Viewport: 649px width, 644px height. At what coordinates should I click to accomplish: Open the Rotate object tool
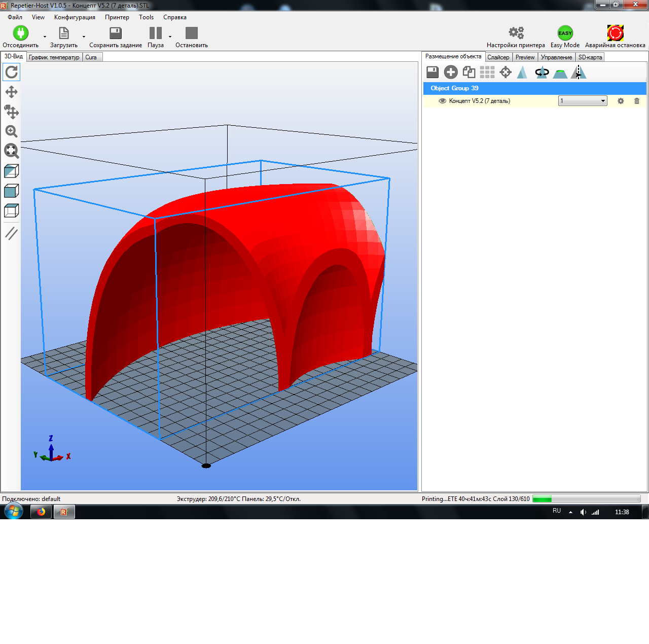point(542,73)
